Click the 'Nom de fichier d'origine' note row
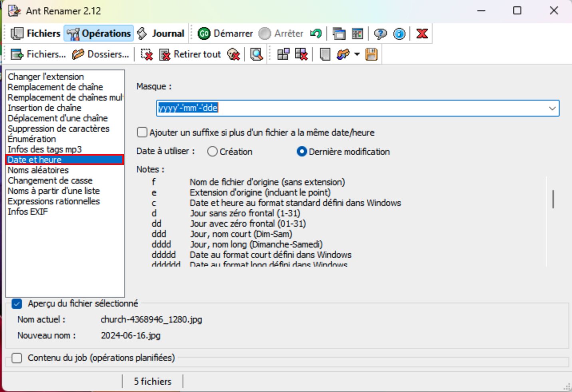The width and height of the screenshot is (572, 392). [x=267, y=182]
